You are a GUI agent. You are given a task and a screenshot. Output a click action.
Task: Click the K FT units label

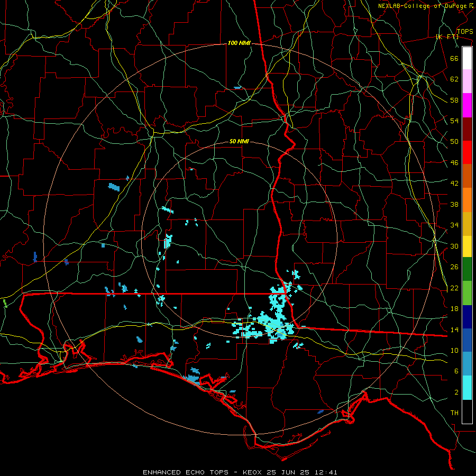(x=447, y=36)
